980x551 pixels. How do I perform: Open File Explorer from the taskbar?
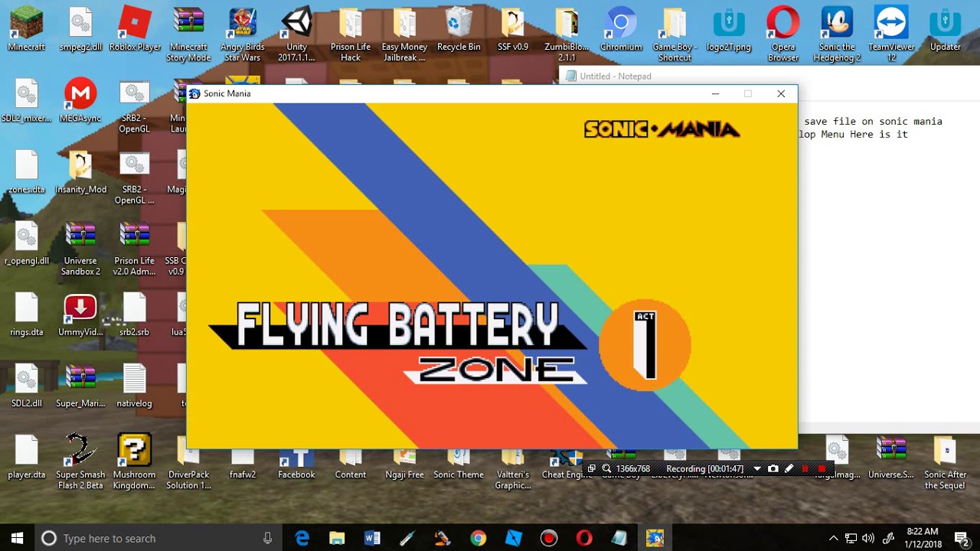[x=337, y=538]
